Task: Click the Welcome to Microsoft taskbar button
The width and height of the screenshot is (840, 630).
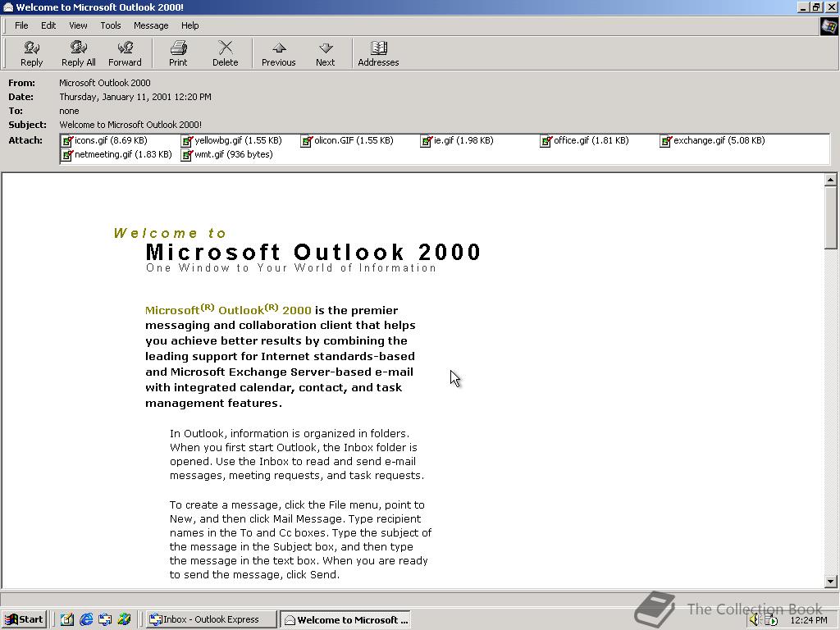Action: click(345, 619)
